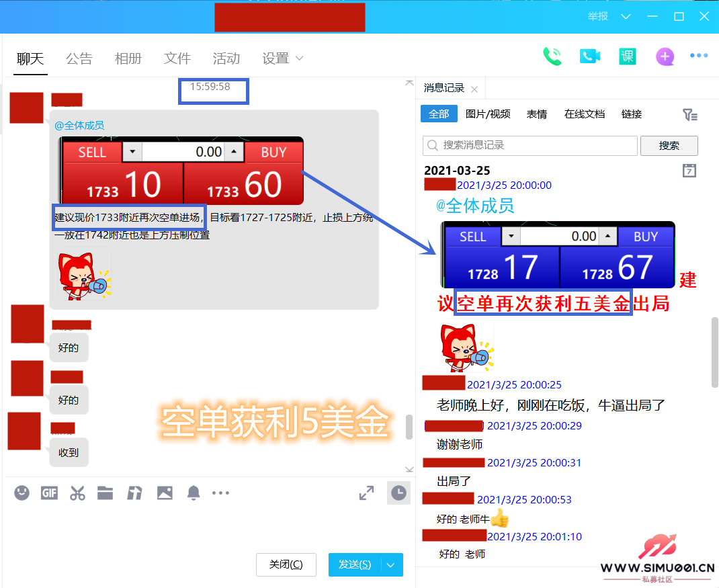
Task: Insert a picture using image icon
Action: coord(165,493)
